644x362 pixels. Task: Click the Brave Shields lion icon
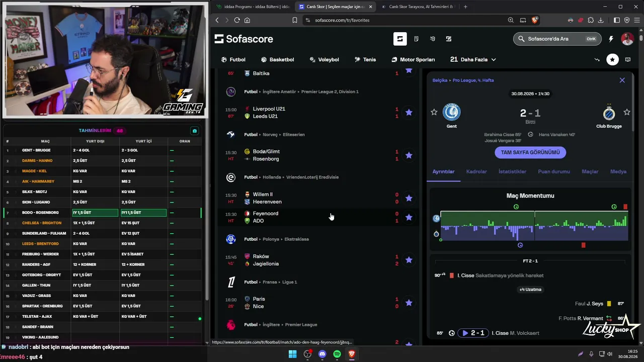(535, 20)
